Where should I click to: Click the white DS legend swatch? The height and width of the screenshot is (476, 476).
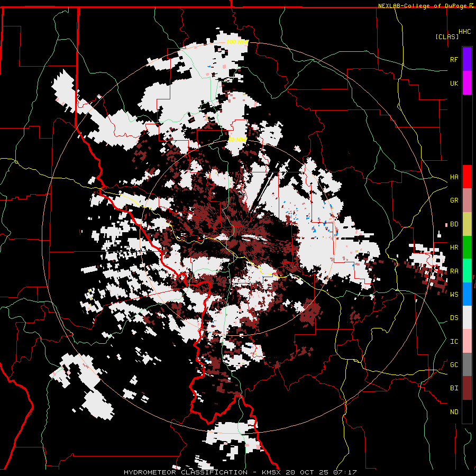467,317
